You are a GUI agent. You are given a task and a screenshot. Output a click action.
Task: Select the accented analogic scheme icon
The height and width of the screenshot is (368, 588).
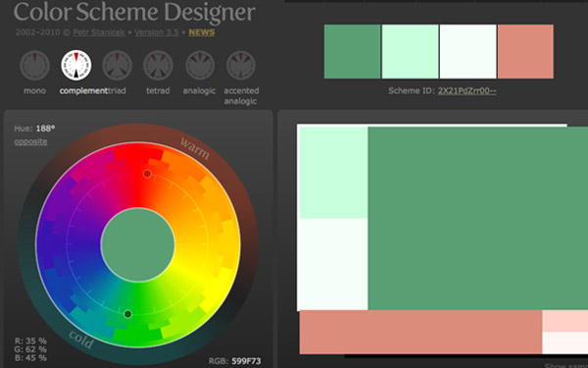pos(241,66)
